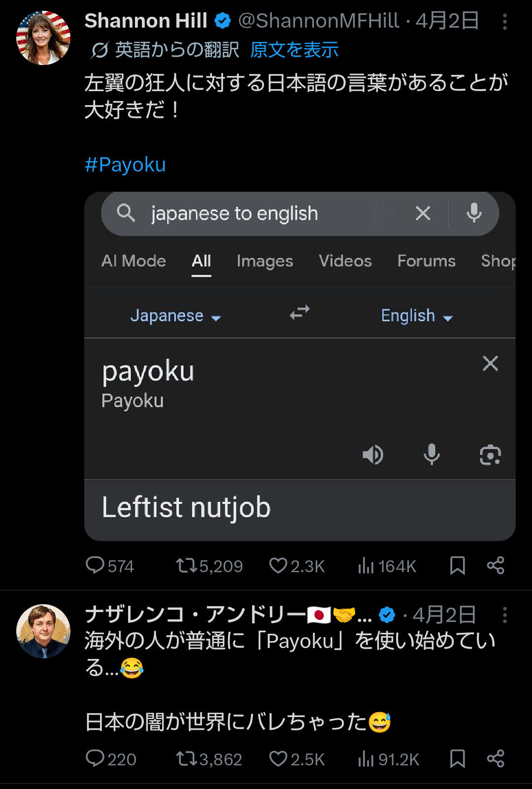Screen dimensions: 532x789
Task: View analytics for Shannon Hill's tweet
Action: pyautogui.click(x=366, y=565)
